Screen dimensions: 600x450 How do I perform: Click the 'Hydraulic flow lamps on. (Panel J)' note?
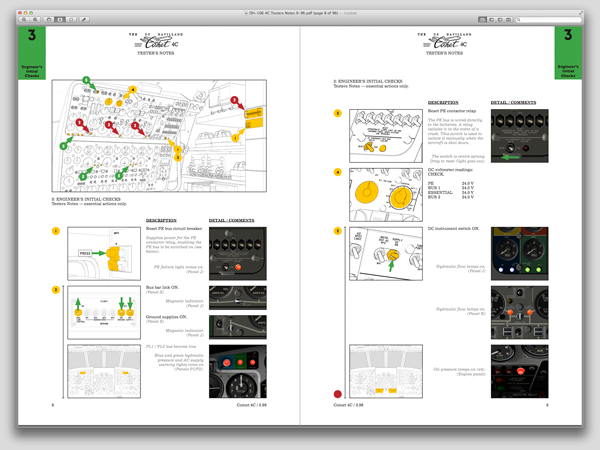[x=461, y=269]
